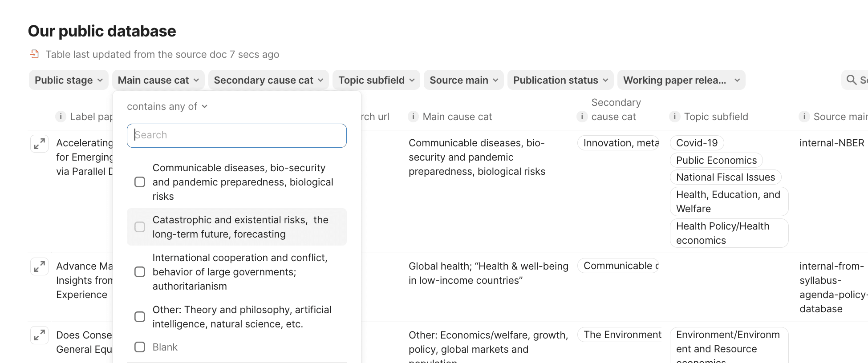Click the source doc sync icon

coord(34,54)
